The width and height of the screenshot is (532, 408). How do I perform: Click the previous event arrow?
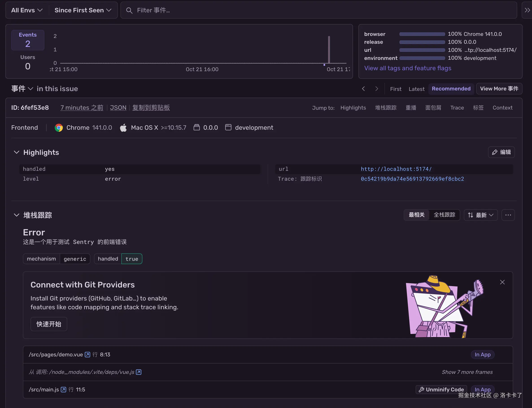pos(363,89)
